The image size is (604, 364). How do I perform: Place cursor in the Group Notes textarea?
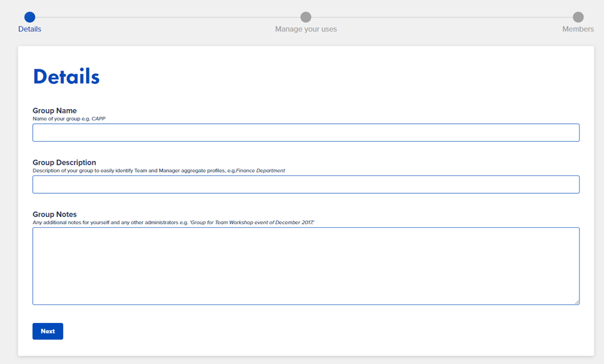click(x=306, y=266)
